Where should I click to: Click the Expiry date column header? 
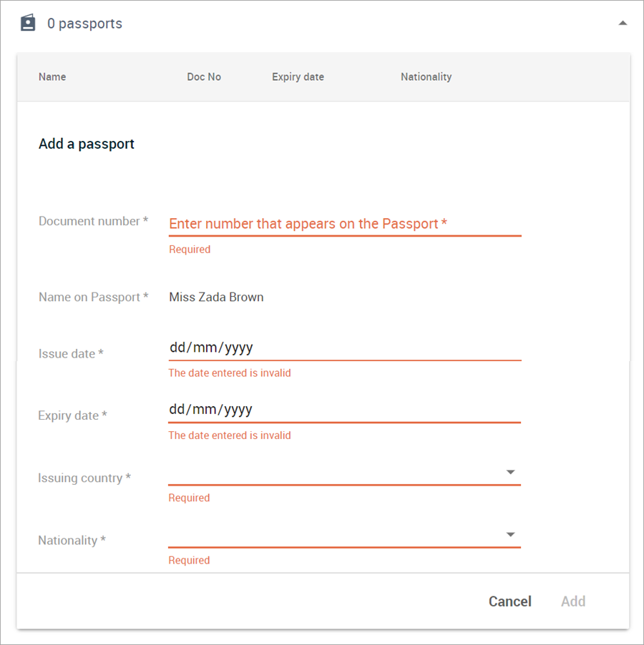[298, 77]
